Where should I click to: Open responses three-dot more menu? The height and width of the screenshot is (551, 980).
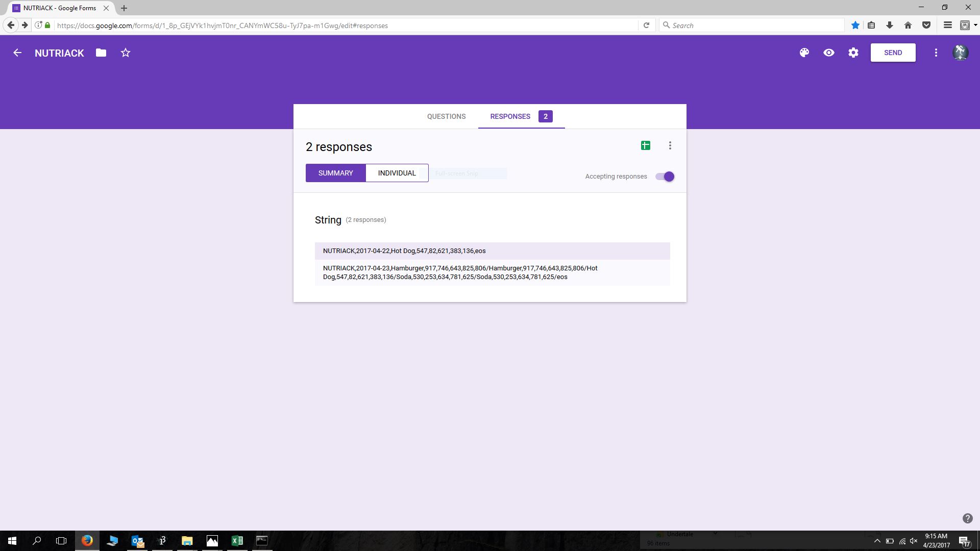coord(670,146)
